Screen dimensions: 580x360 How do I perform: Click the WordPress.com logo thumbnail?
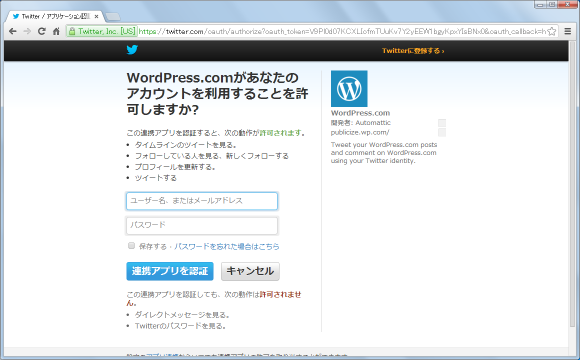coord(349,89)
